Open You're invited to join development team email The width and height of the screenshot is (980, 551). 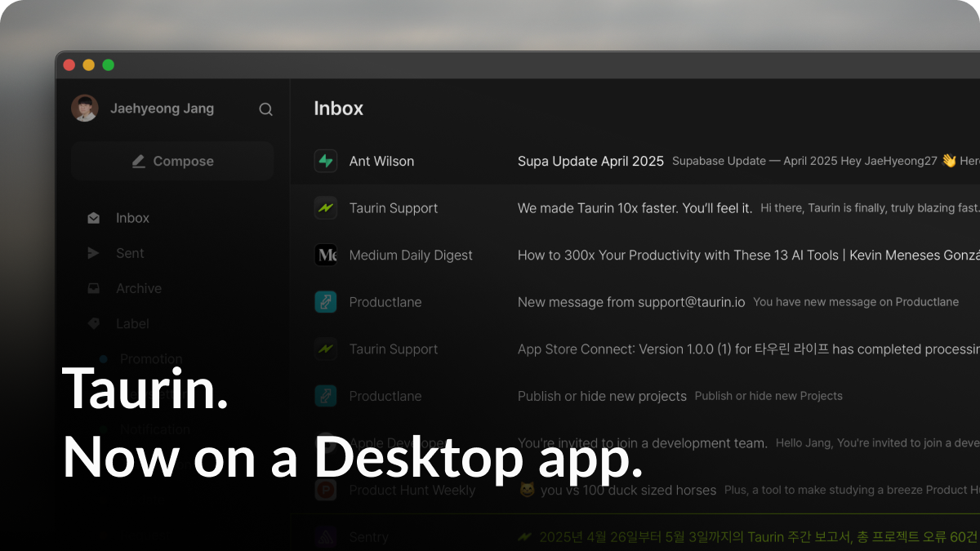[642, 443]
